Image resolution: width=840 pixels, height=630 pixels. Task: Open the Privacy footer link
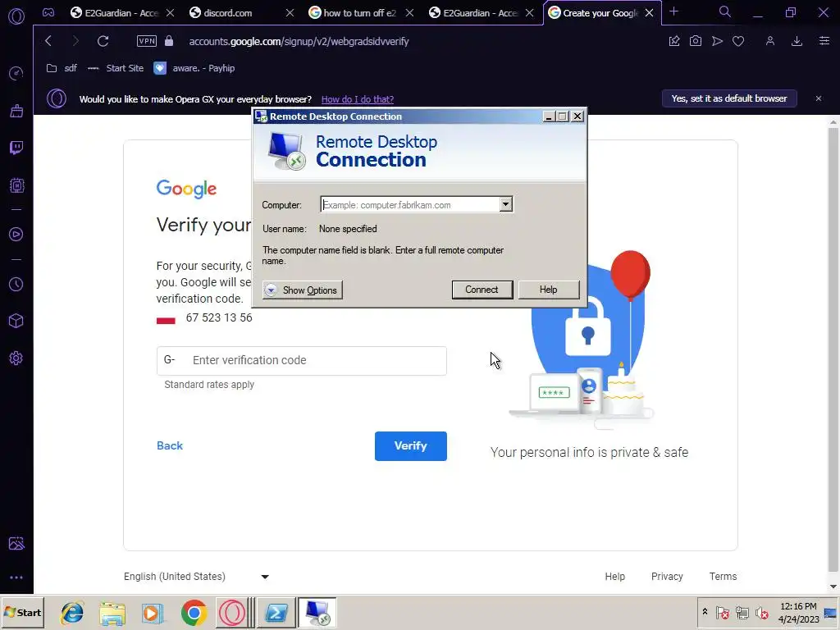click(x=666, y=577)
